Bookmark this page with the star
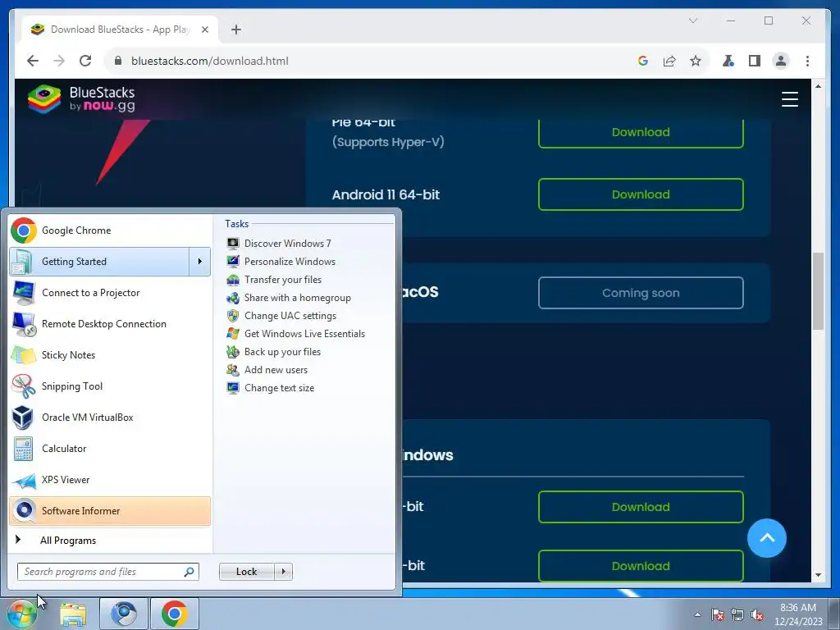The image size is (840, 630). click(696, 61)
